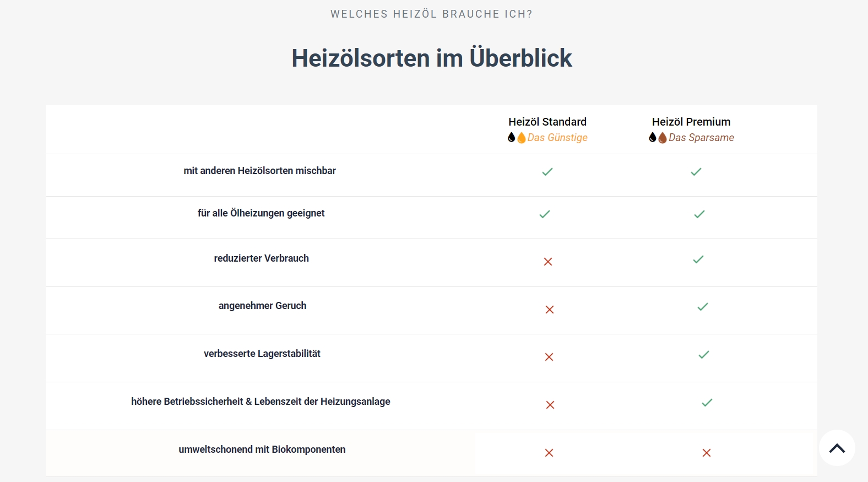
Task: Click the brown oil drop icon beside Das Sparsame
Action: point(663,138)
